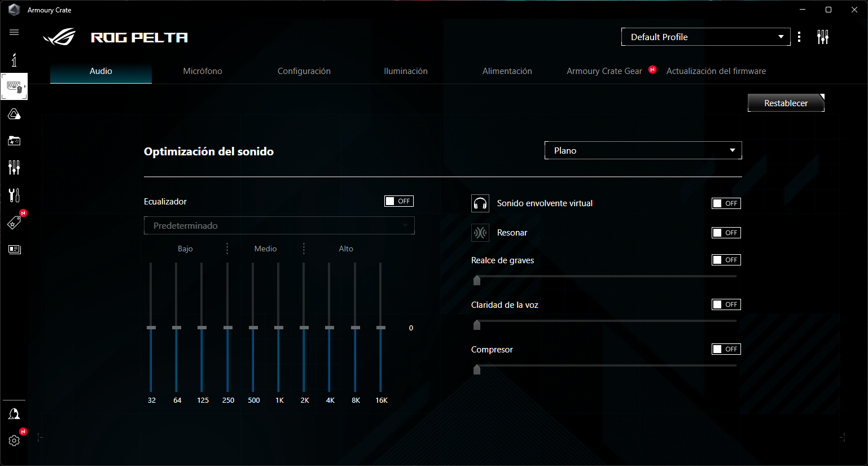This screenshot has height=466, width=868.
Task: Open Aura Sync triangle icon in sidebar
Action: (14, 114)
